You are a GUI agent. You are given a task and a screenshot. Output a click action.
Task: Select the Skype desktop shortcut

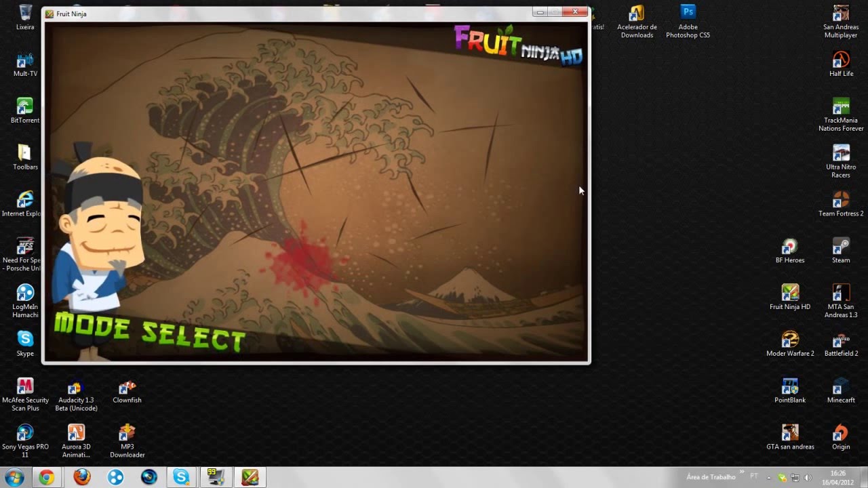coord(25,344)
